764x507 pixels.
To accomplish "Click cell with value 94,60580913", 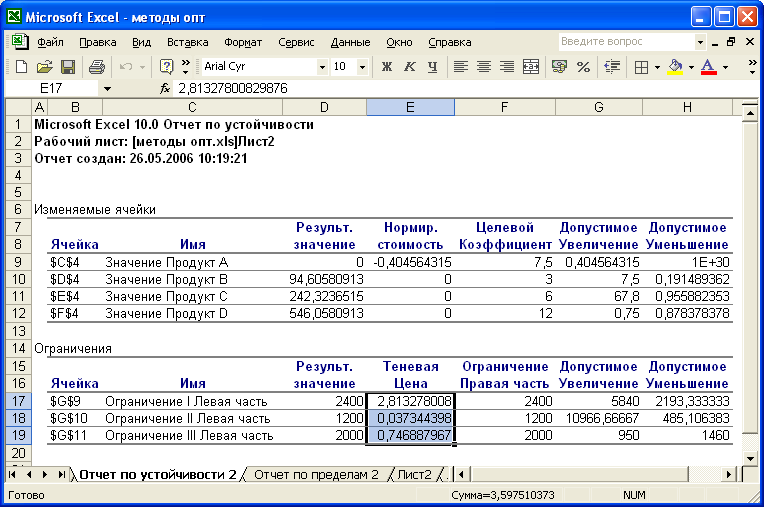I will [325, 280].
